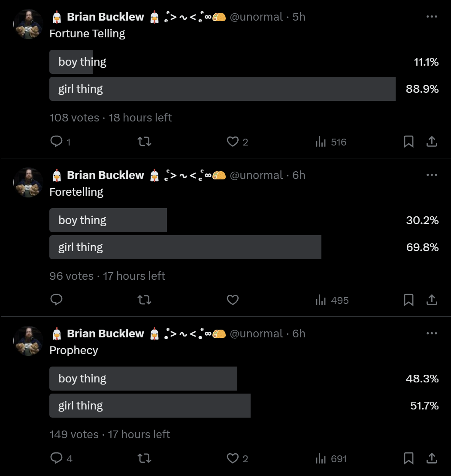
Task: Retweet the Foretelling poll tweet
Action: (x=144, y=300)
